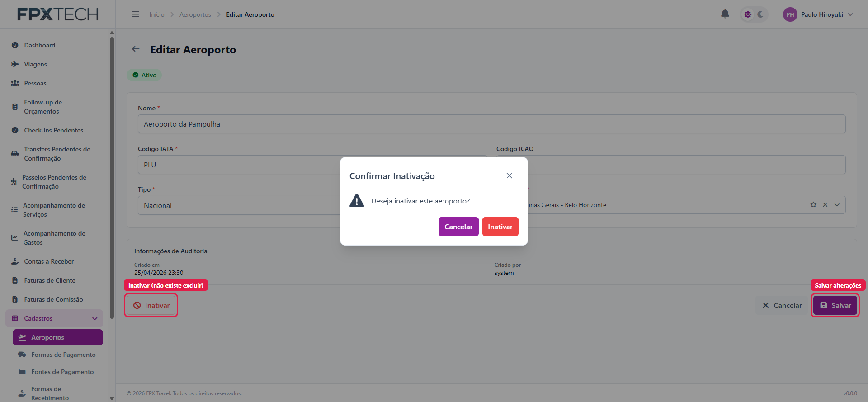This screenshot has width=868, height=402.
Task: Toggle the hamburger sidebar menu
Action: (135, 14)
